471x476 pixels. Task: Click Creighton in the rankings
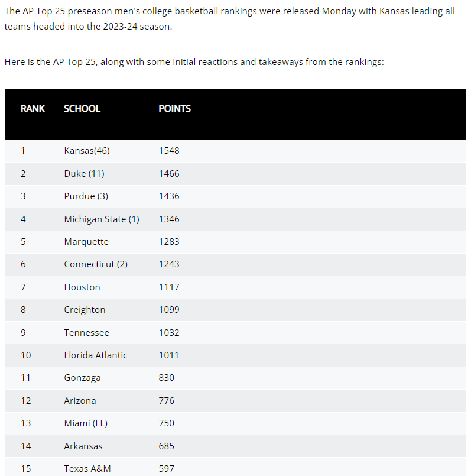pos(85,310)
